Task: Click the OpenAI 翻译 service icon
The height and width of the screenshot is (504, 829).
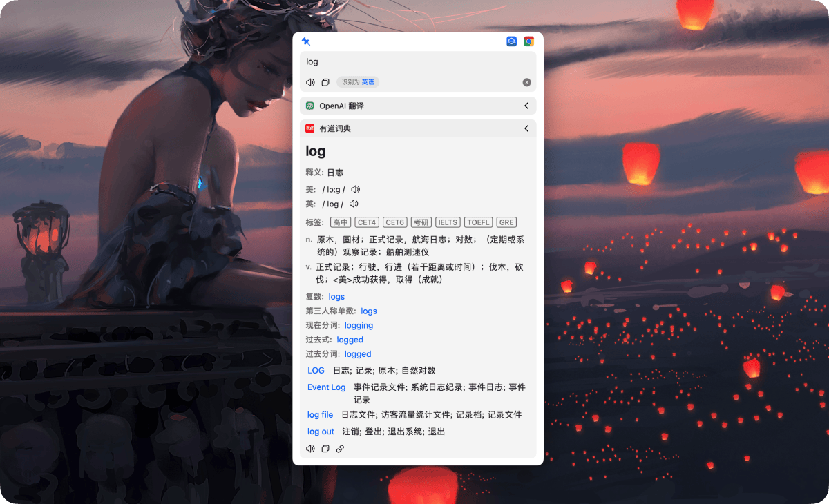Action: 310,106
